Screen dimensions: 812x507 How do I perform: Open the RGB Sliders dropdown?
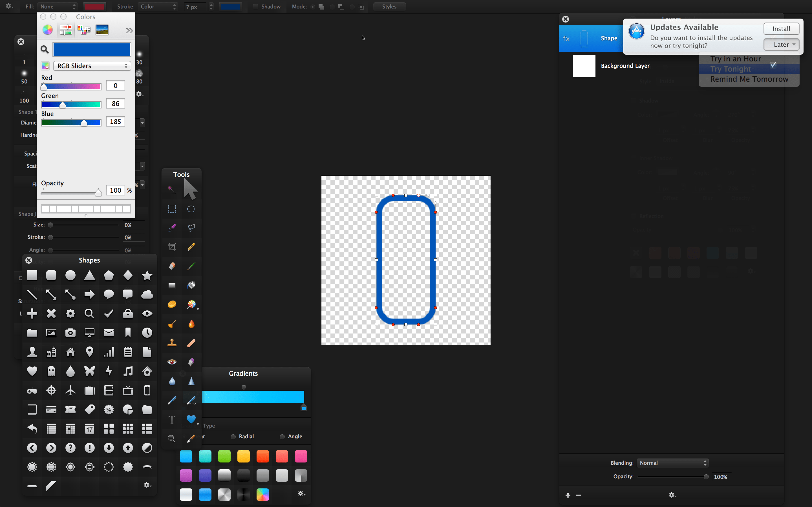[92, 66]
